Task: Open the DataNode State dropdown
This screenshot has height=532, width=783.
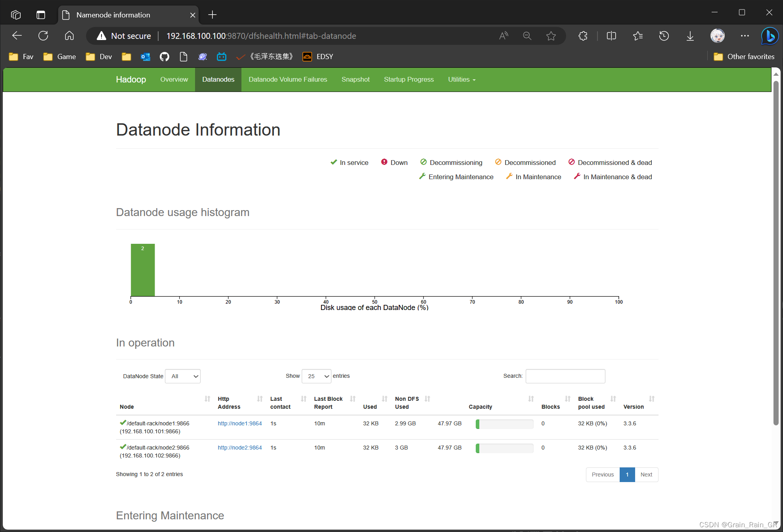Action: click(183, 376)
